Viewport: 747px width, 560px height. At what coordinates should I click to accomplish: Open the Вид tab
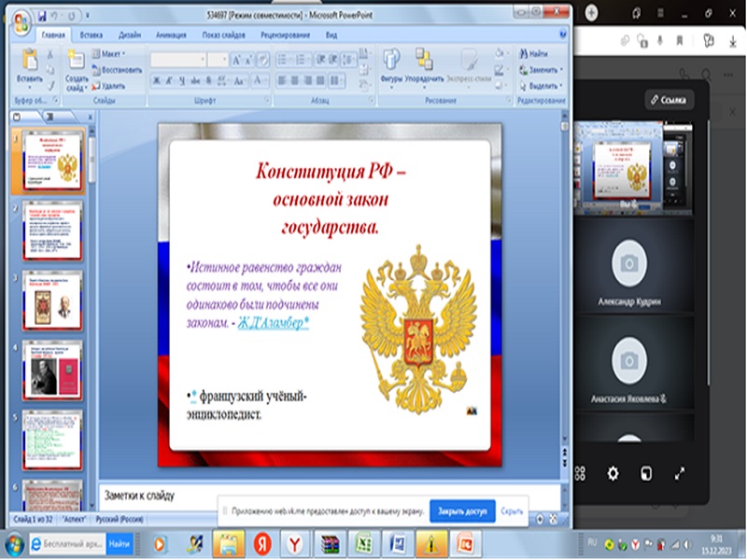[331, 35]
